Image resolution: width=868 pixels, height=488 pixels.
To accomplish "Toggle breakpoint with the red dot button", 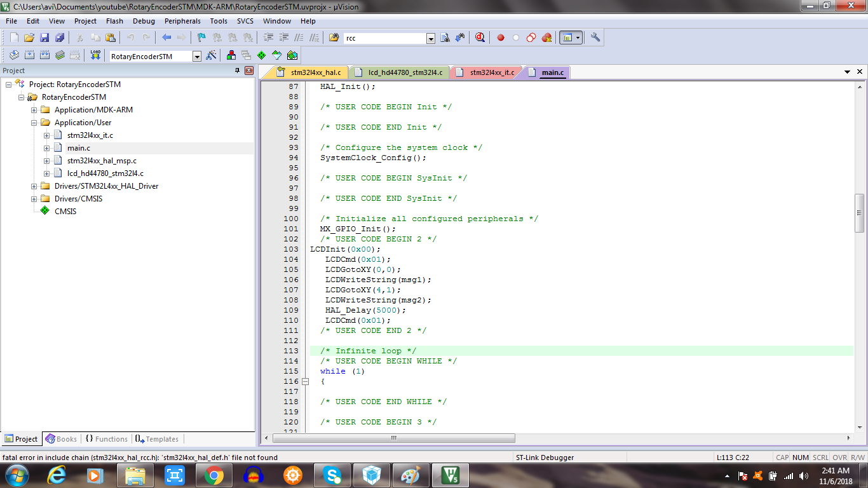I will (x=500, y=37).
